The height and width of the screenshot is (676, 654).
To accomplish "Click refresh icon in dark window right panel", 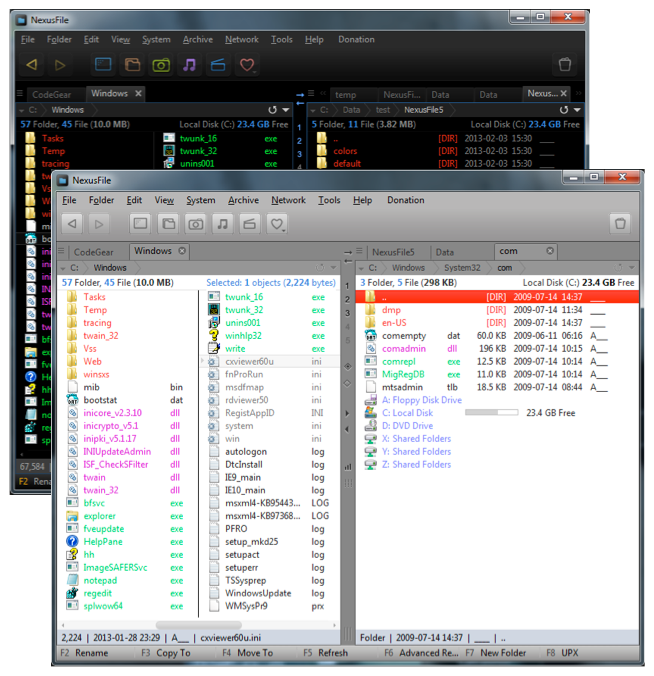I will tap(564, 110).
